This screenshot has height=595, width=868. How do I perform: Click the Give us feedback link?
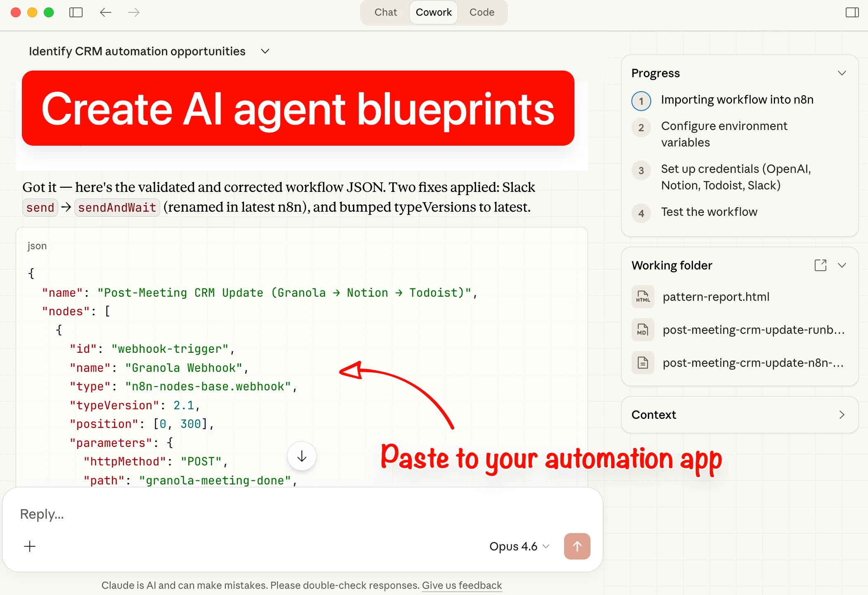462,585
